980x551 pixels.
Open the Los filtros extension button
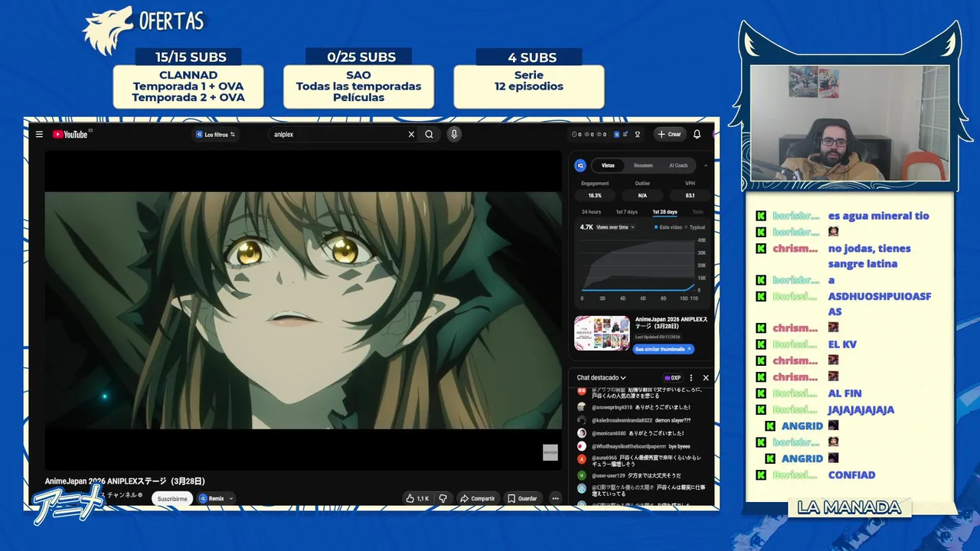pyautogui.click(x=214, y=134)
